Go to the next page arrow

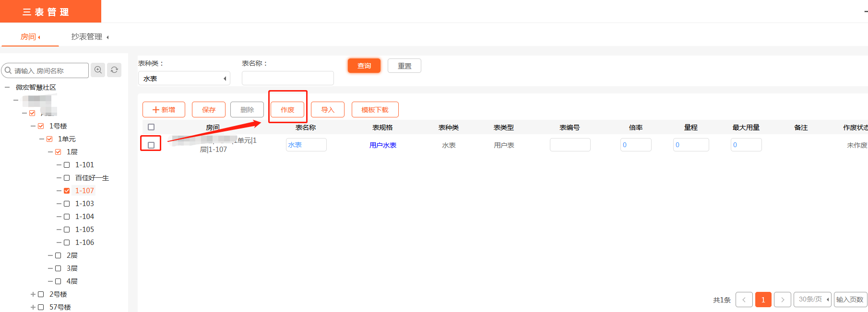[782, 300]
